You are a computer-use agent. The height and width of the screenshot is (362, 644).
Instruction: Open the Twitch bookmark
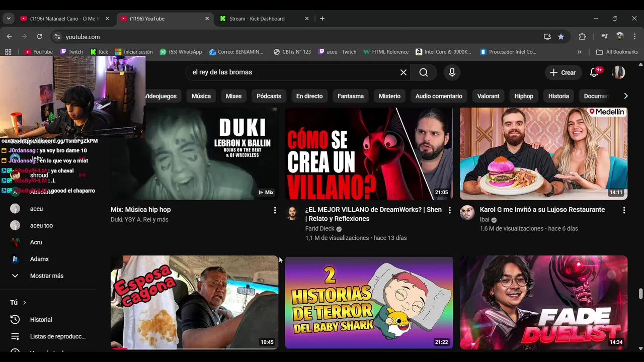pos(71,52)
